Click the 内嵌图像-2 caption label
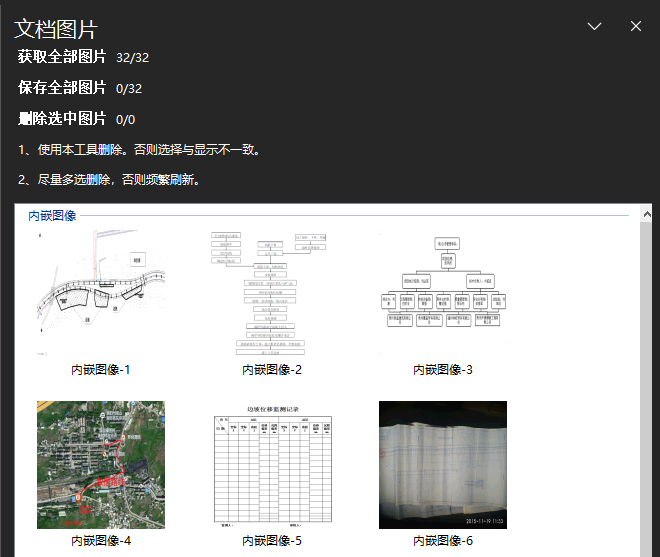 272,370
